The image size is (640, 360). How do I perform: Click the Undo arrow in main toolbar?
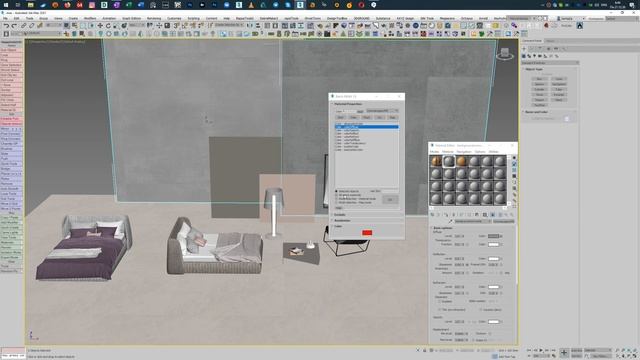coord(6,25)
